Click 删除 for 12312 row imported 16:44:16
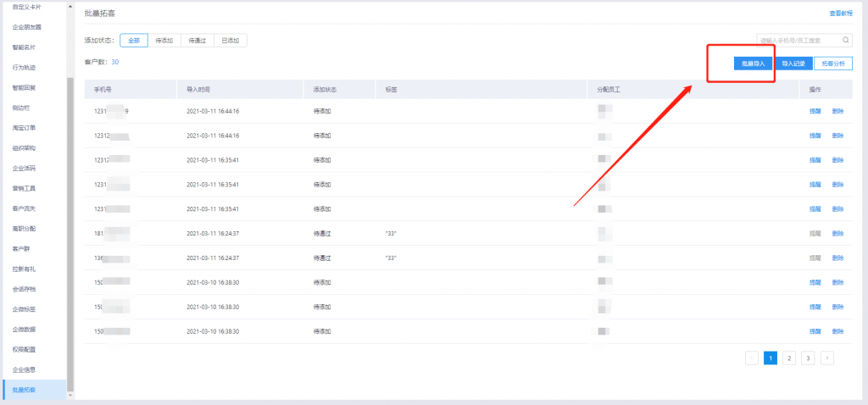868x405 pixels. pyautogui.click(x=838, y=136)
